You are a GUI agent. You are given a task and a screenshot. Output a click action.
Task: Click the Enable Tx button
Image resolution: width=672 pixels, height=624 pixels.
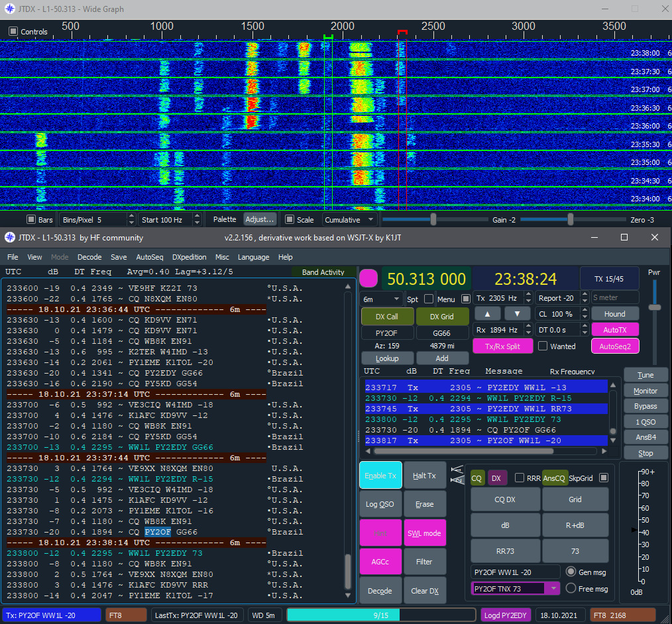click(380, 476)
